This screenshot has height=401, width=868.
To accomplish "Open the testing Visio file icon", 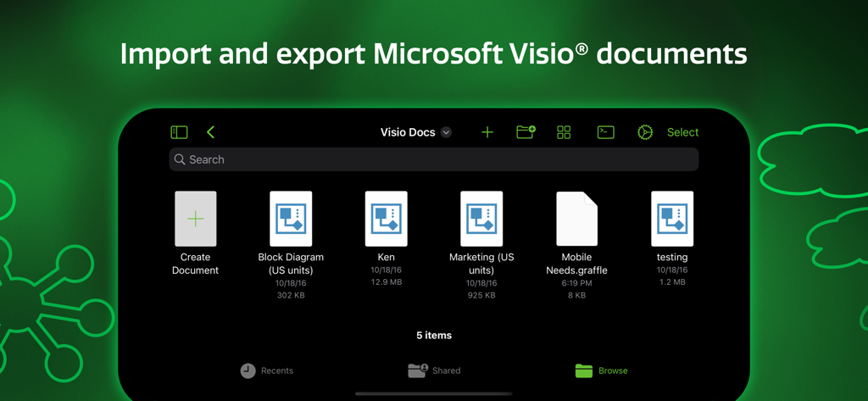I will pos(672,219).
